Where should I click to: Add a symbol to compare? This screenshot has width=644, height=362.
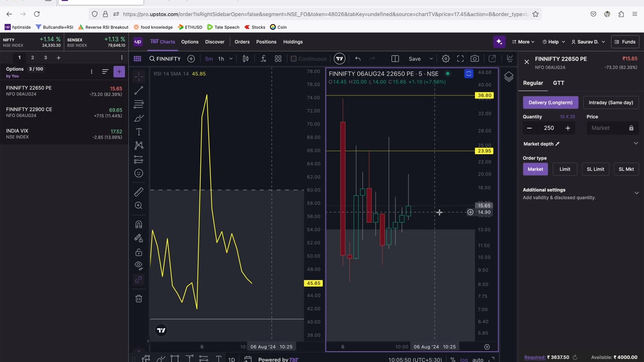191,59
